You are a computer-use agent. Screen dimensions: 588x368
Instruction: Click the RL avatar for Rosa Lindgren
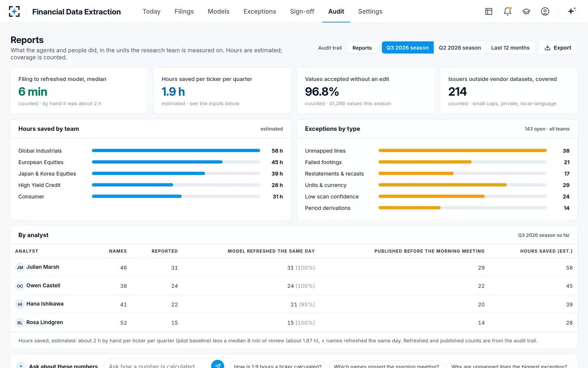[x=20, y=323]
